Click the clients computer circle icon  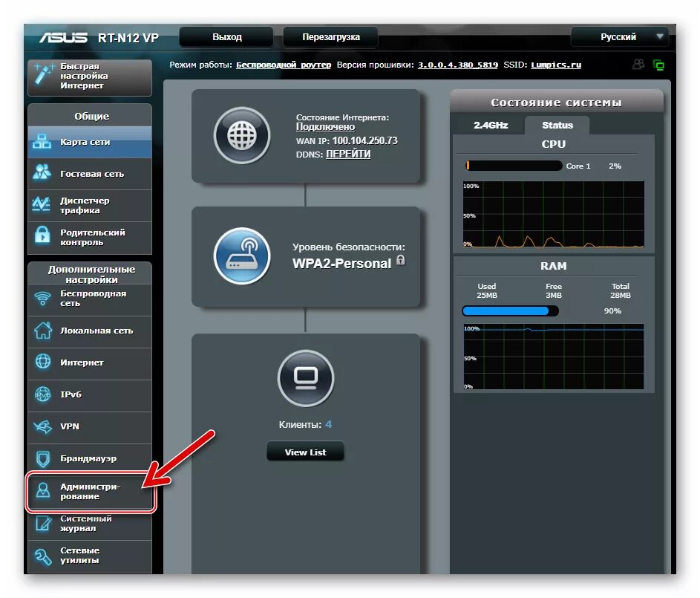pyautogui.click(x=305, y=378)
